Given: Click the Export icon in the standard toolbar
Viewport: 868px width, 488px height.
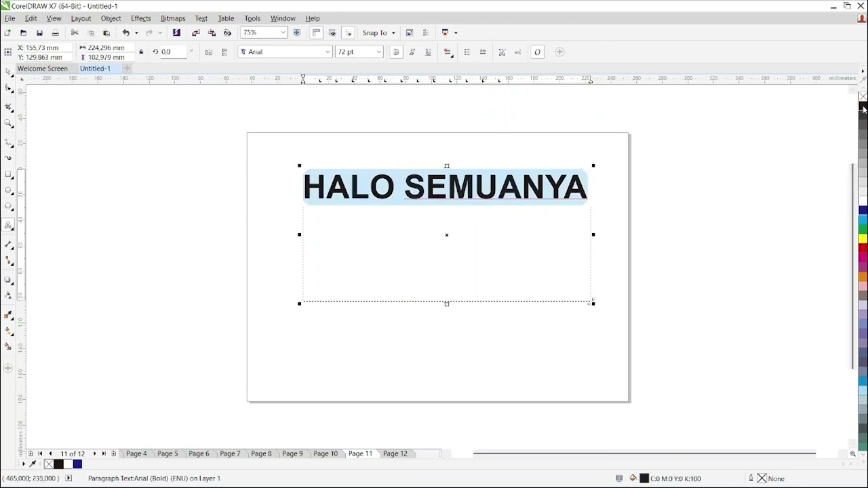Looking at the screenshot, I should pyautogui.click(x=212, y=33).
